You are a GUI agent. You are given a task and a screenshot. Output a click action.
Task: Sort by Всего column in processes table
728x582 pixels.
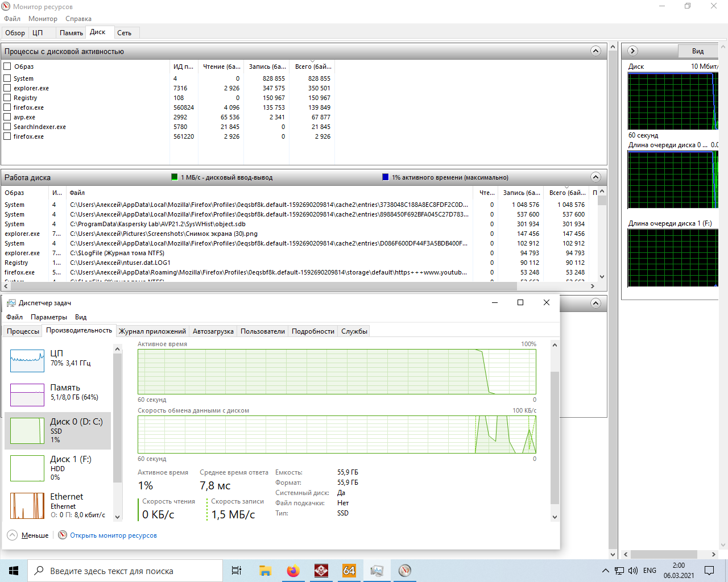pyautogui.click(x=312, y=66)
